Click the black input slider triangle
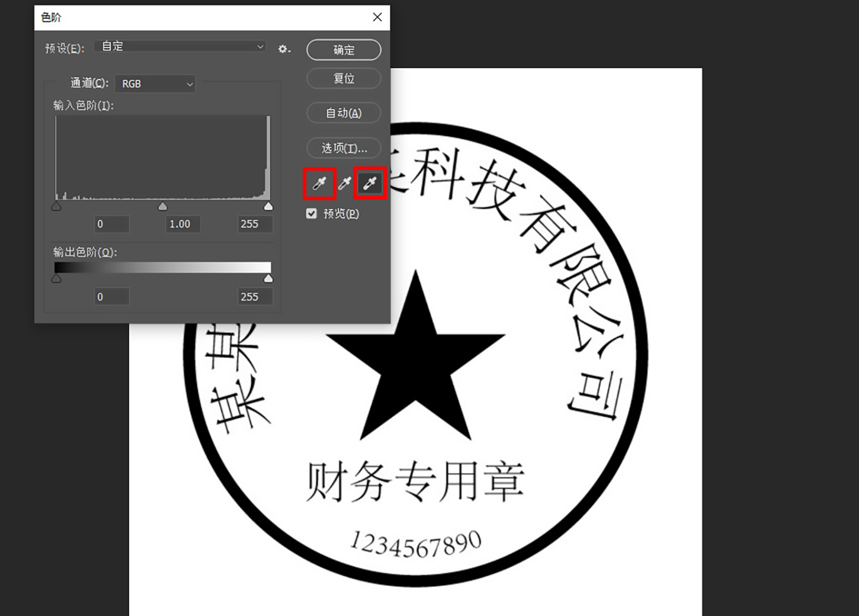 click(56, 206)
